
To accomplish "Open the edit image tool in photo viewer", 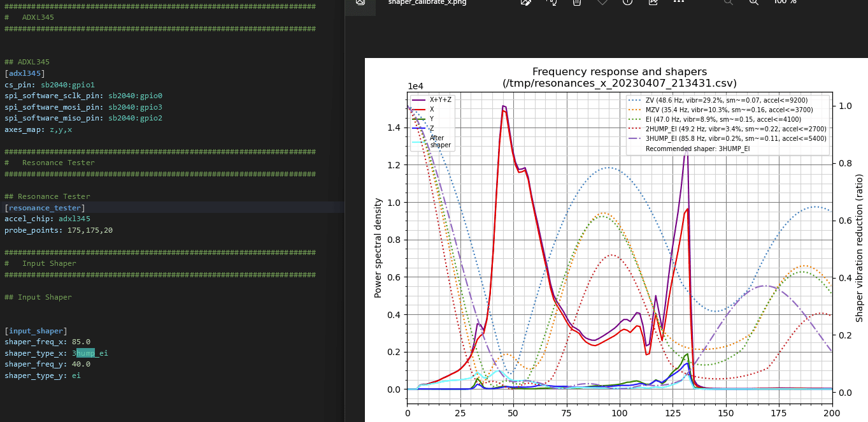I will [526, 2].
